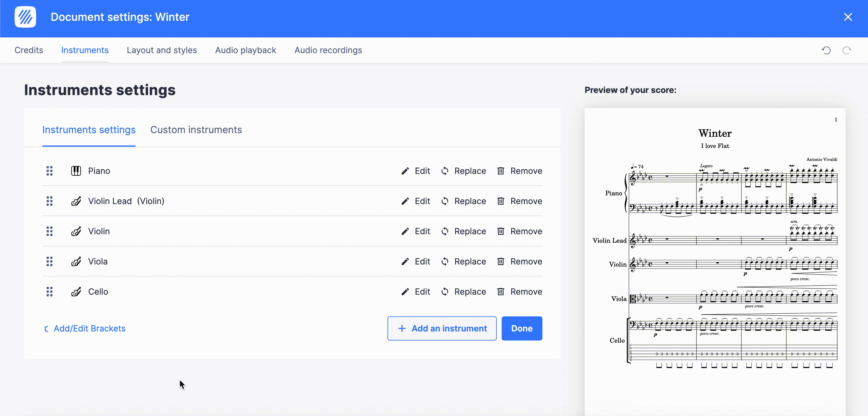Open the Credits tab
The height and width of the screenshot is (416, 868).
tap(29, 50)
